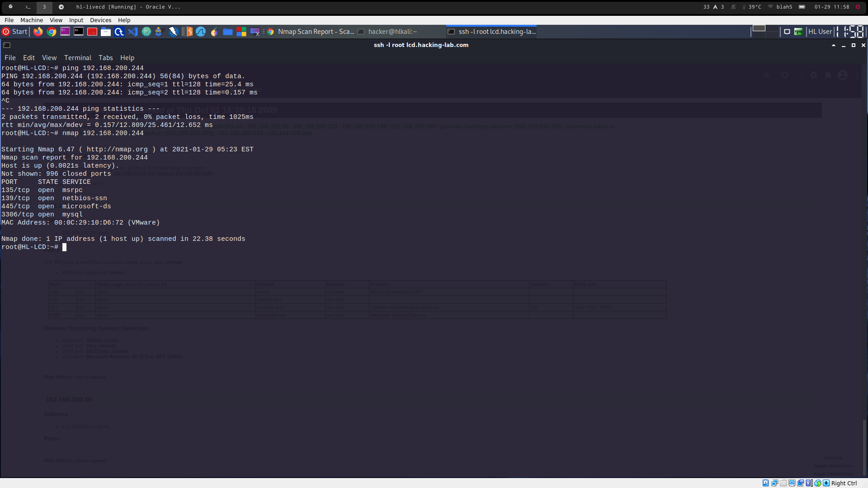Launch Firefox from the panel
The image size is (868, 488).
38,32
